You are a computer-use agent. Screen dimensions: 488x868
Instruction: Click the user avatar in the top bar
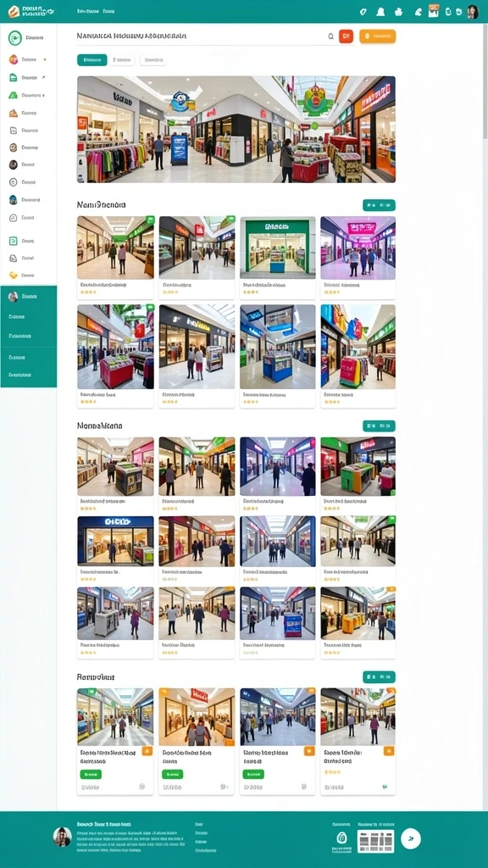(473, 12)
